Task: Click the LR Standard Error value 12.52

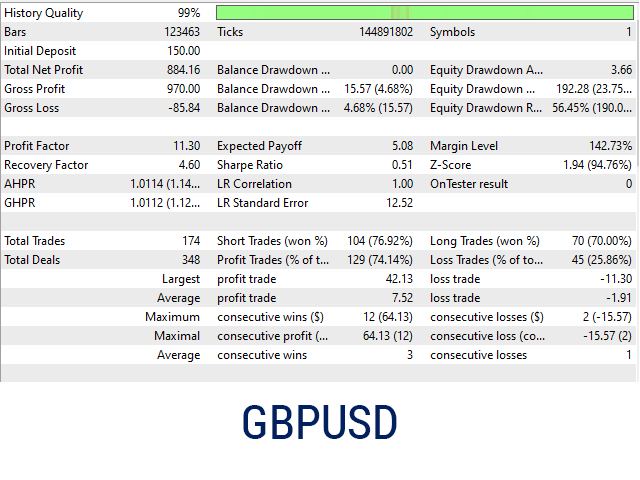Action: (400, 202)
